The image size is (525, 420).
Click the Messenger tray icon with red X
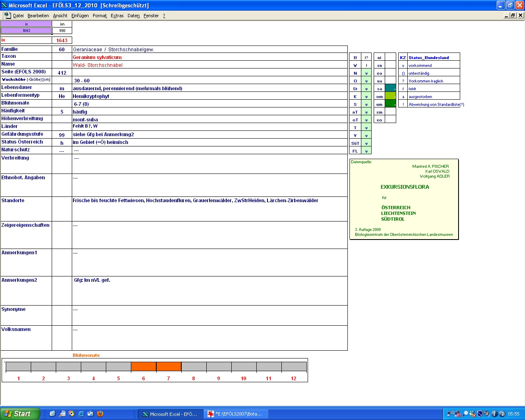click(x=472, y=414)
